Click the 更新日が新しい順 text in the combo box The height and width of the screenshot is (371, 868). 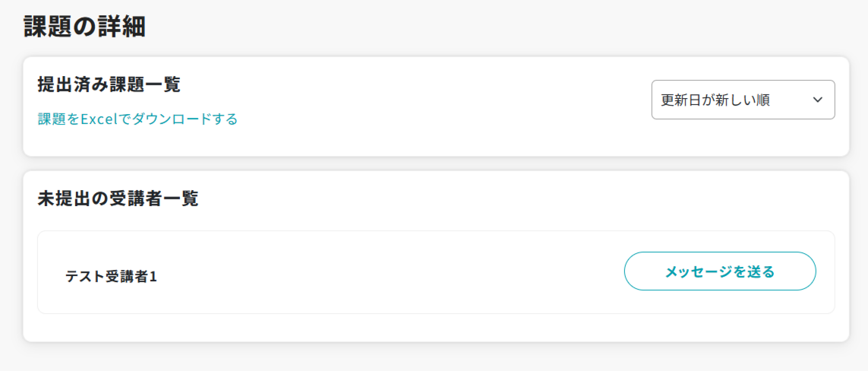[x=715, y=100]
